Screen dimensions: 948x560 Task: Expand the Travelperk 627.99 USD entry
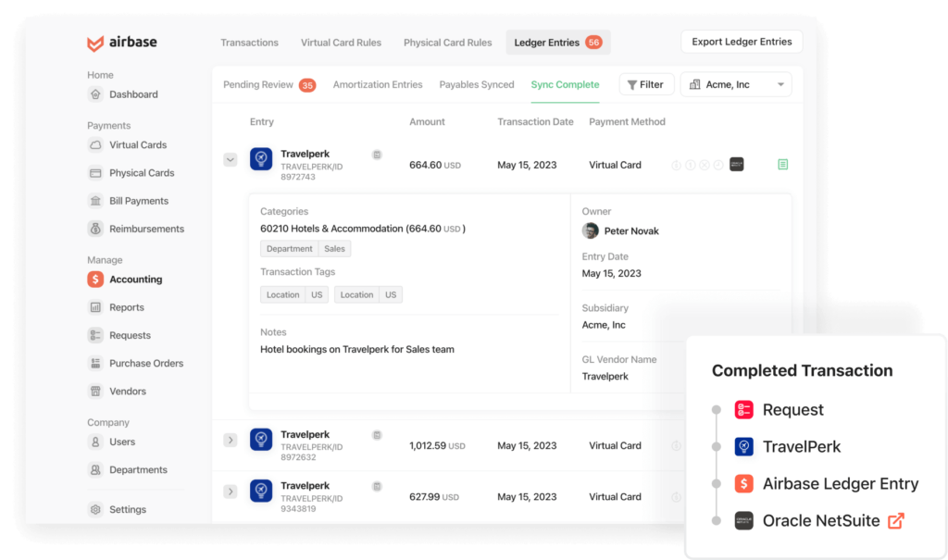tap(231, 492)
